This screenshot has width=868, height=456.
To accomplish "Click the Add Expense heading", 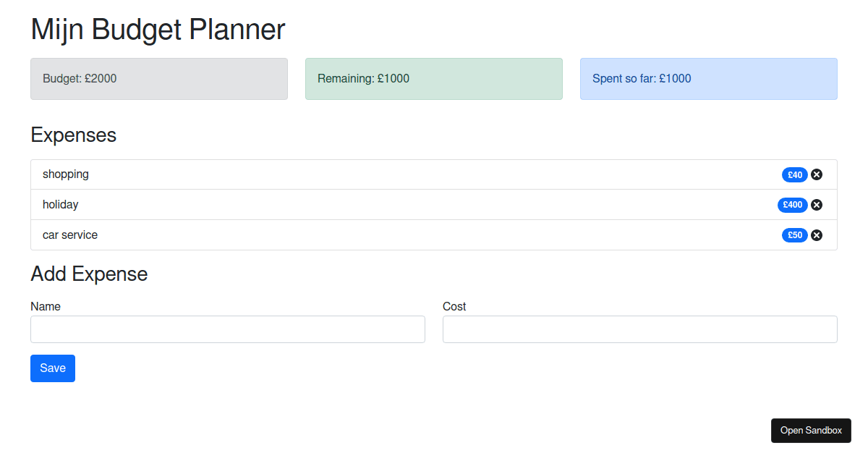I will [x=89, y=274].
